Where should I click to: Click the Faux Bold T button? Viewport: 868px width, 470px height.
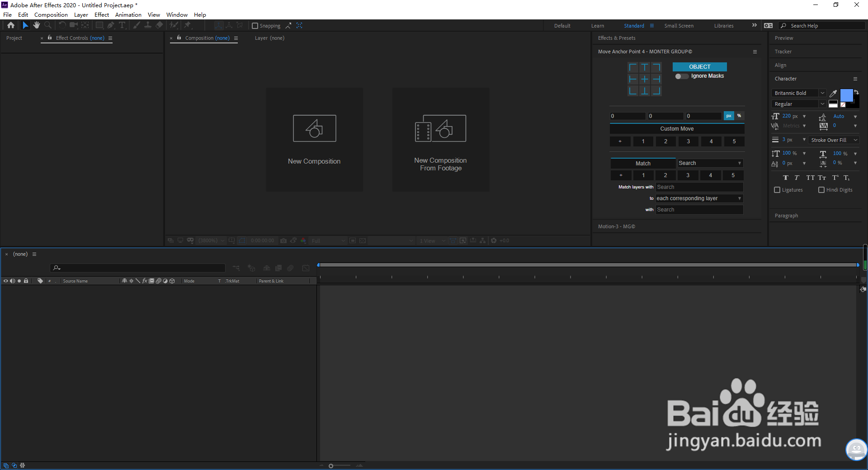tap(786, 178)
